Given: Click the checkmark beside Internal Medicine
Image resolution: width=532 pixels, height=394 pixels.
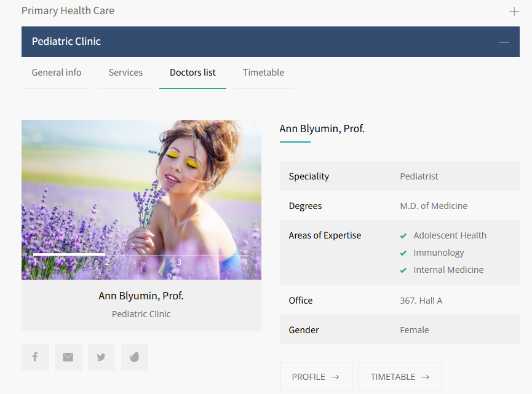Looking at the screenshot, I should [403, 270].
